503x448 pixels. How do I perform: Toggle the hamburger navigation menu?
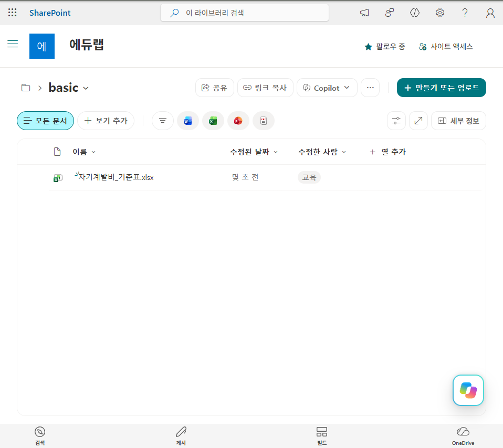13,44
